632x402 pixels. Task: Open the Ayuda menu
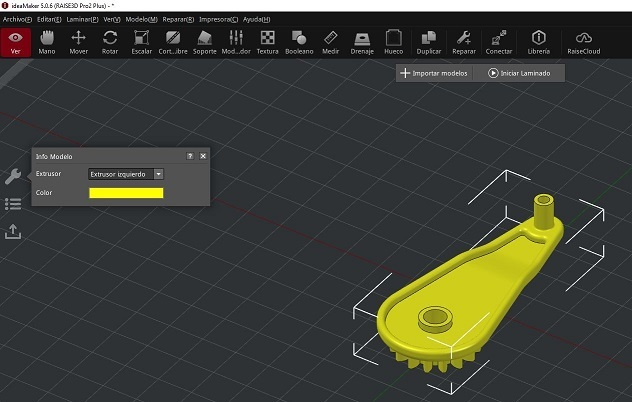[x=256, y=19]
